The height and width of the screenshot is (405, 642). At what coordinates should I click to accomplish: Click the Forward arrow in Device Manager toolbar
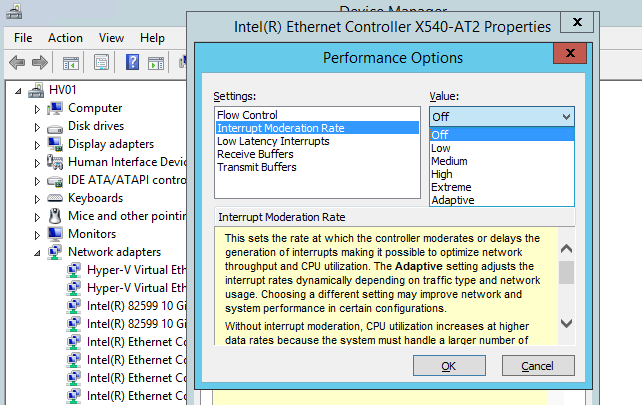[40, 63]
